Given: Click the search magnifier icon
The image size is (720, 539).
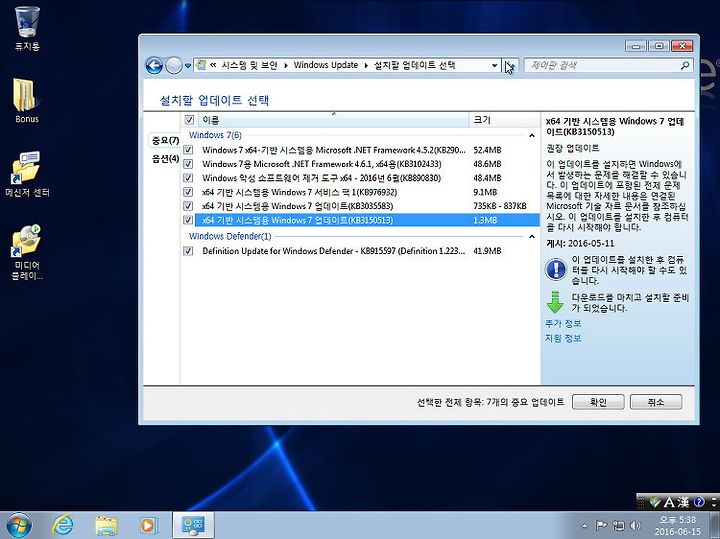Looking at the screenshot, I should pos(685,65).
